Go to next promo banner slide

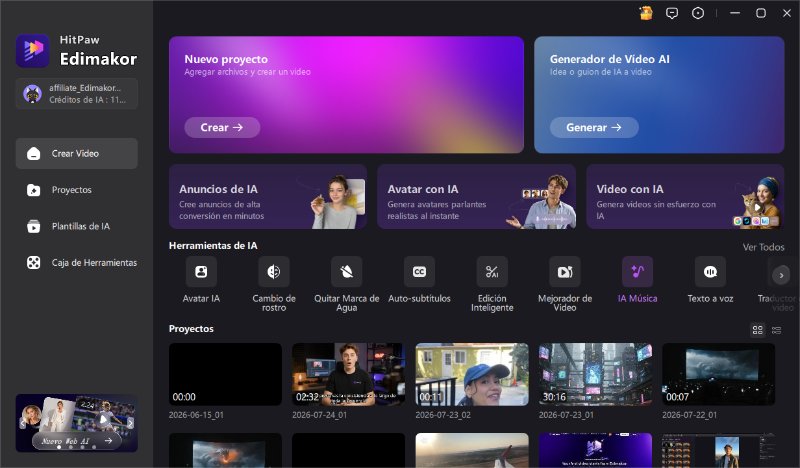point(131,423)
